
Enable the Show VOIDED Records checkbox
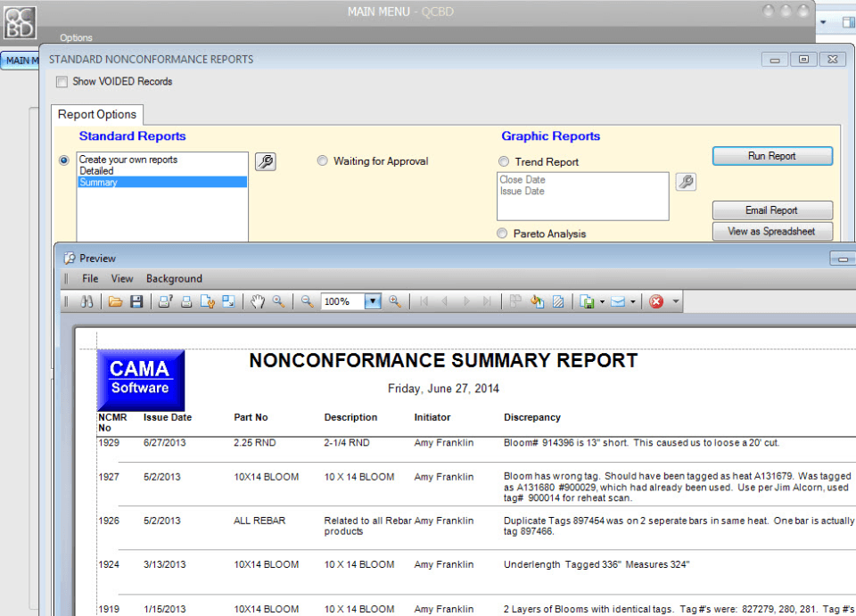click(62, 82)
